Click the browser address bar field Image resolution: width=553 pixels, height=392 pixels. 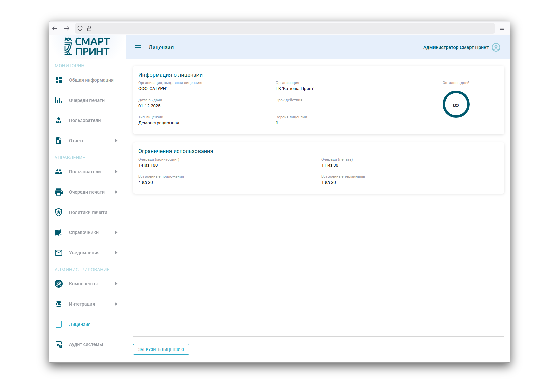pos(285,28)
